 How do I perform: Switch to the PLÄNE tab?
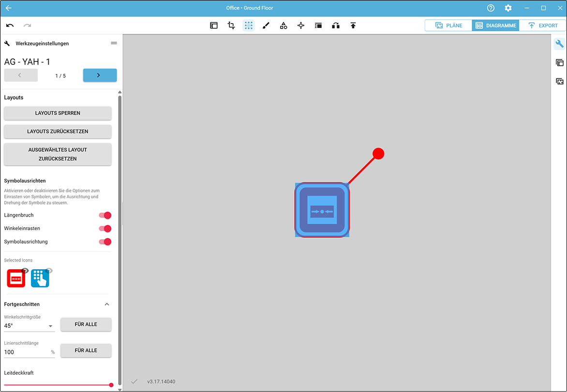pyautogui.click(x=448, y=26)
